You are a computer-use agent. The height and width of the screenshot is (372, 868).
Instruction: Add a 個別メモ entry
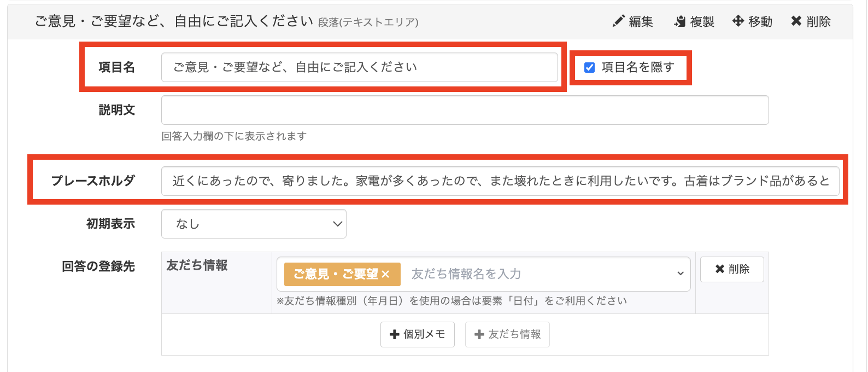tap(418, 334)
